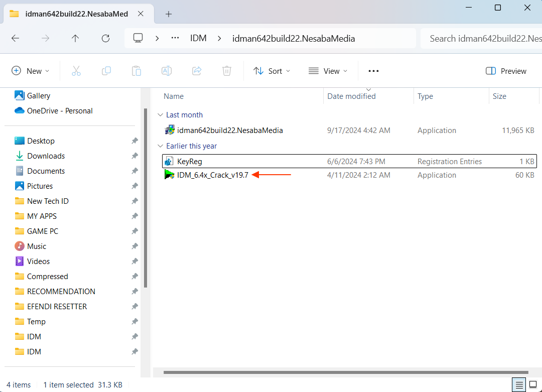542x392 pixels.
Task: Click IDM in the address path
Action: pyautogui.click(x=198, y=38)
